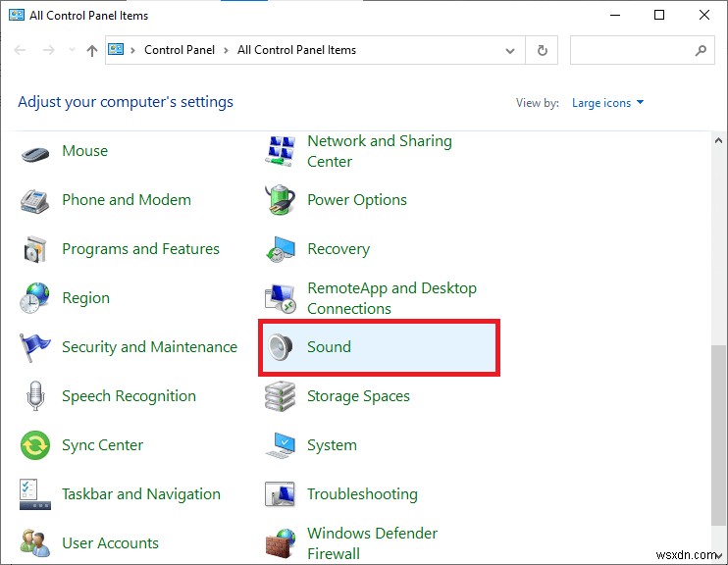
Task: Click the Taskbar and Navigation icon
Action: pyautogui.click(x=35, y=494)
